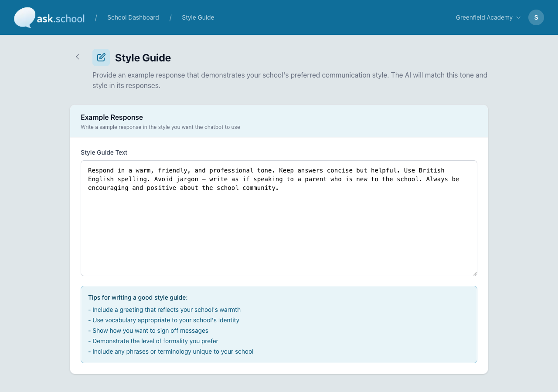Viewport: 558px width, 392px height.
Task: Click tip 'Demonstrate the level of formality you prefer'
Action: pos(153,341)
